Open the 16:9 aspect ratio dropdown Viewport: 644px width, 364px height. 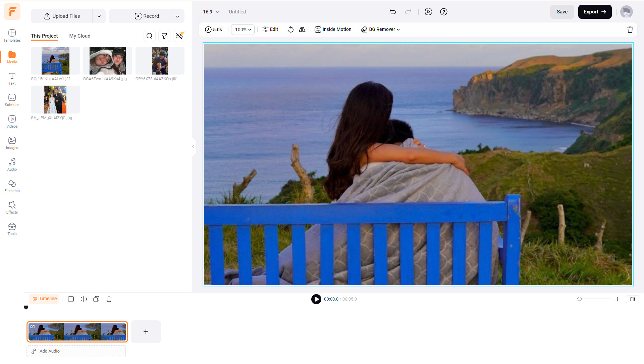click(x=211, y=12)
